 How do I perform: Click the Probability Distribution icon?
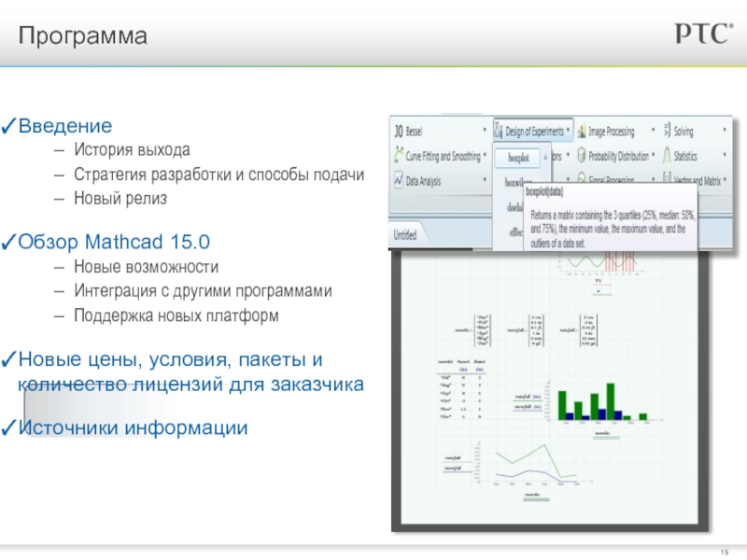click(582, 155)
